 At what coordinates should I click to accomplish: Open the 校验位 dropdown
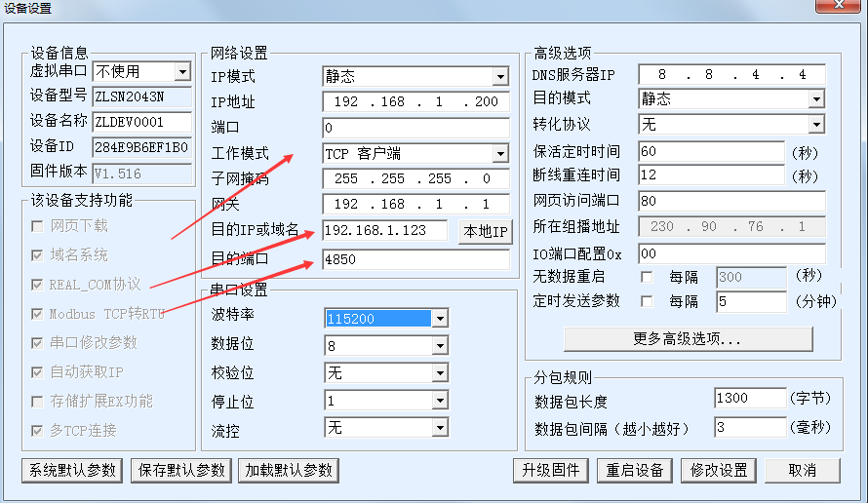click(x=440, y=373)
